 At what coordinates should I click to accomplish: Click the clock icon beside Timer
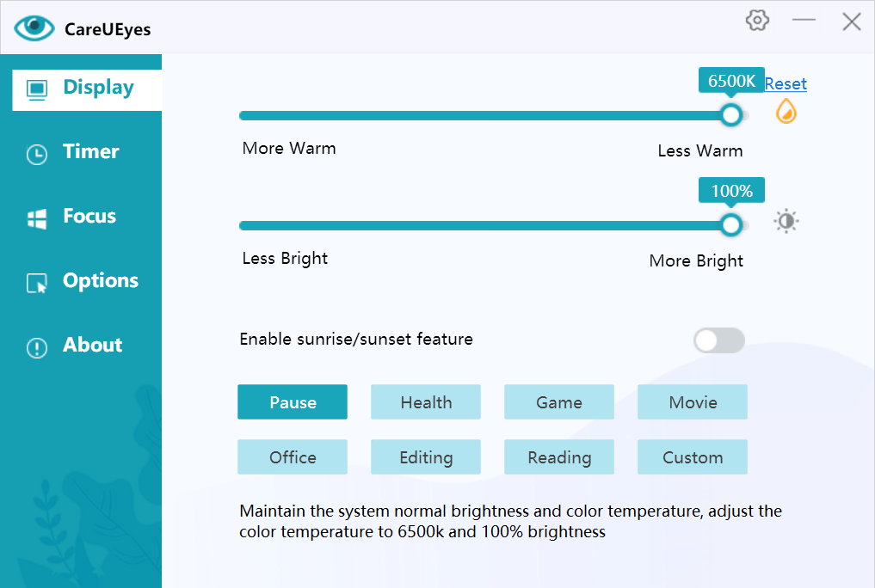37,154
